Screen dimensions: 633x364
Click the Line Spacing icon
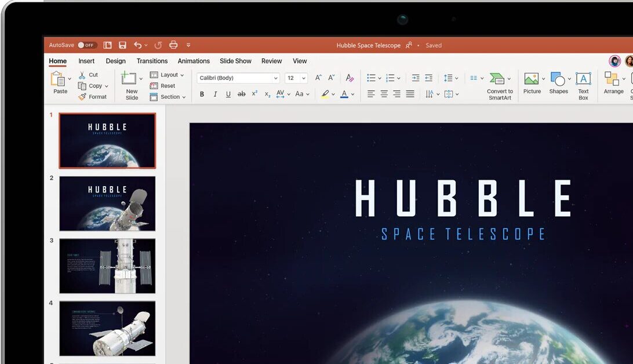coord(448,78)
